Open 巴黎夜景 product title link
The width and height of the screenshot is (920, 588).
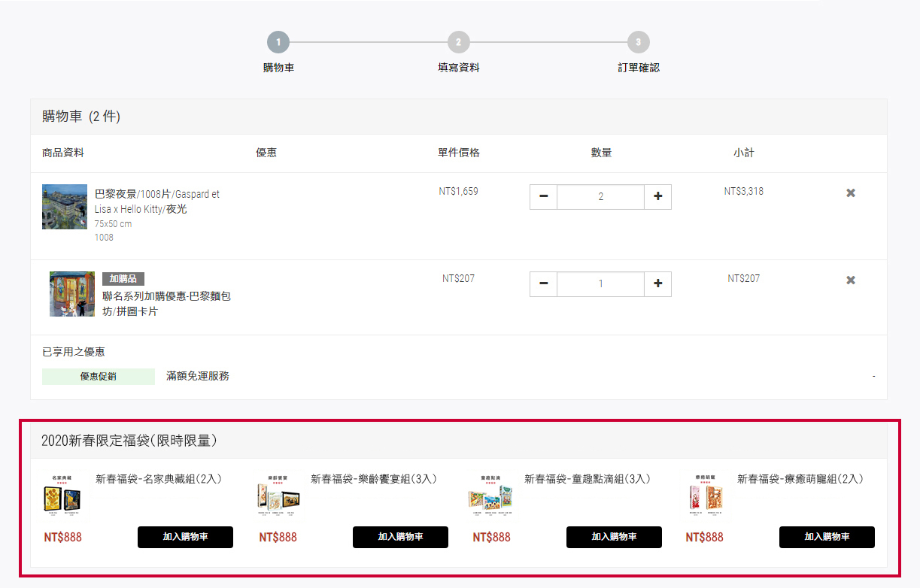pos(156,202)
